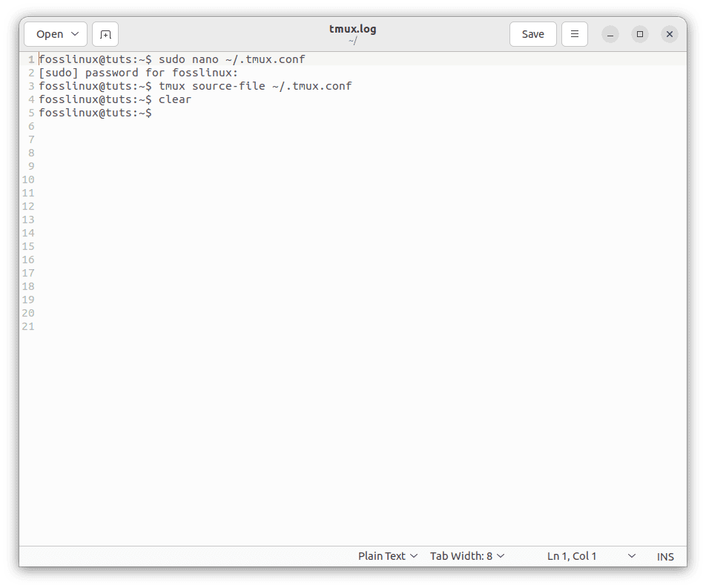The height and width of the screenshot is (588, 706).
Task: Save the tmux.log document
Action: (x=532, y=34)
